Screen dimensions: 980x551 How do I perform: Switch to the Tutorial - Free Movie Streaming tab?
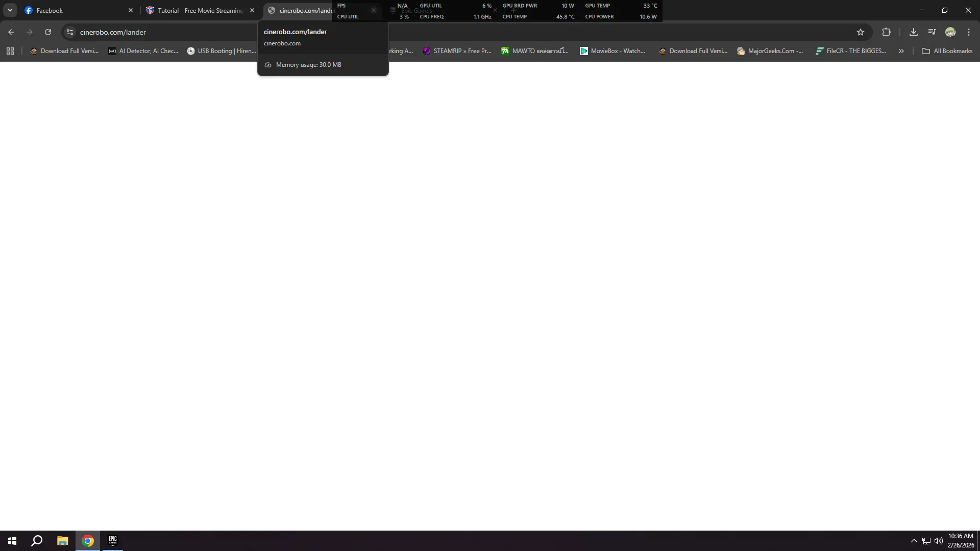(x=200, y=10)
